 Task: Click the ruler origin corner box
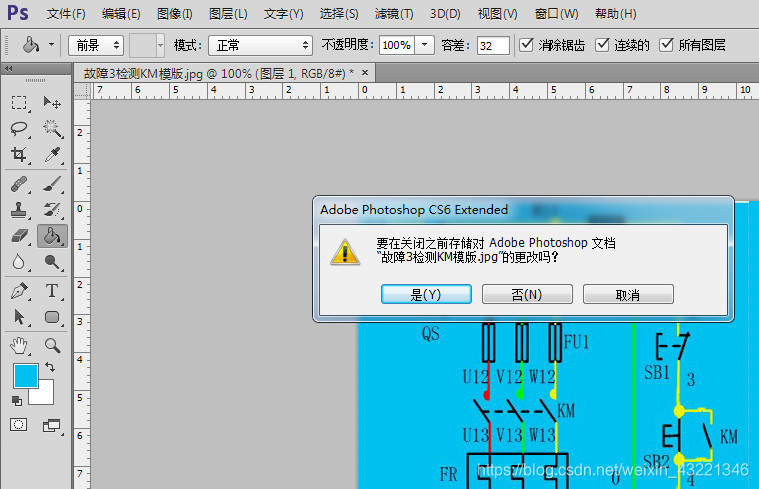tap(82, 91)
